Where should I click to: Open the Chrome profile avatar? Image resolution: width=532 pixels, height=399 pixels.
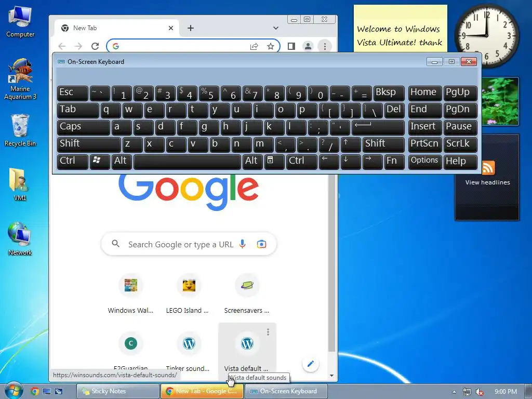308,46
